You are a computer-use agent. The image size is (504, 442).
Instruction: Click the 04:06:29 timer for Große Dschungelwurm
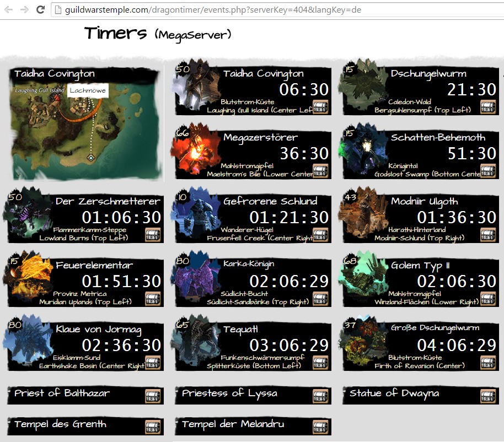[457, 346]
